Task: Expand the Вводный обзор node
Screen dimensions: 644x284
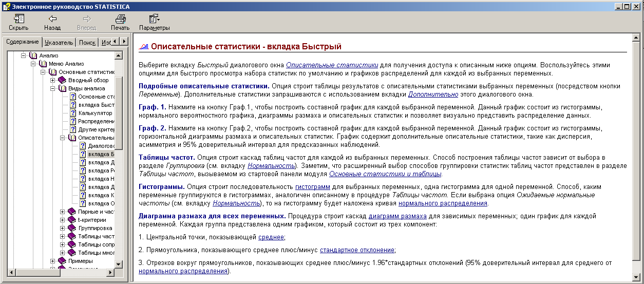Action: (x=53, y=80)
